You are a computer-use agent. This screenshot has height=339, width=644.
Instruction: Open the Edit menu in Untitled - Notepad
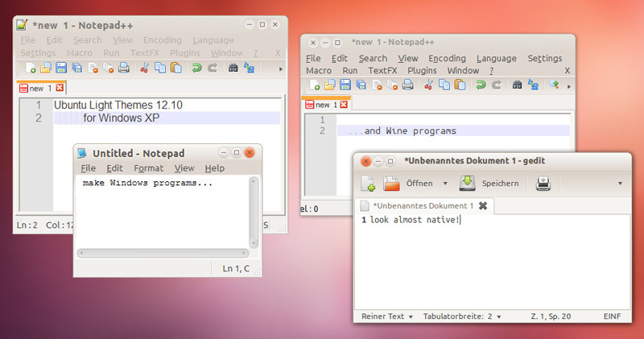(114, 168)
